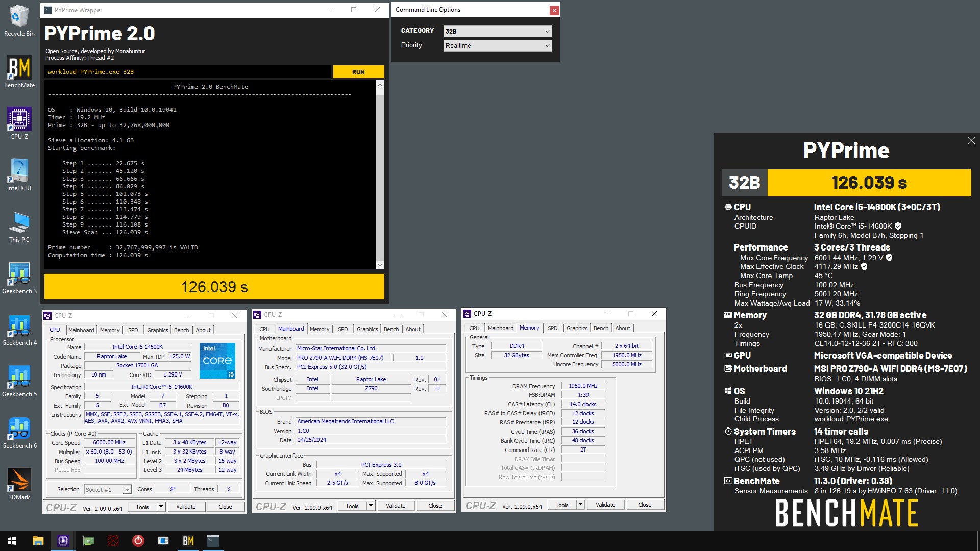Click the Intel Core i5 logo in CPU-Z
This screenshot has width=980, height=551.
(217, 360)
